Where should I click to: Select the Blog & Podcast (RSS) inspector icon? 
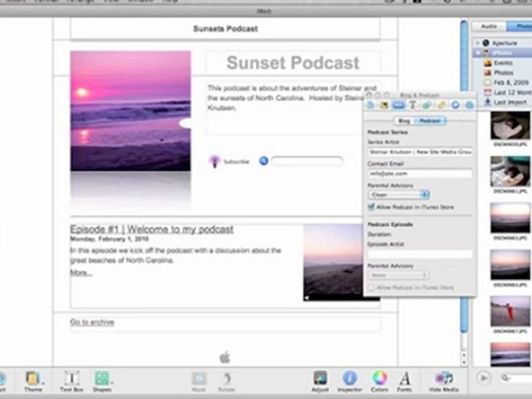(398, 105)
